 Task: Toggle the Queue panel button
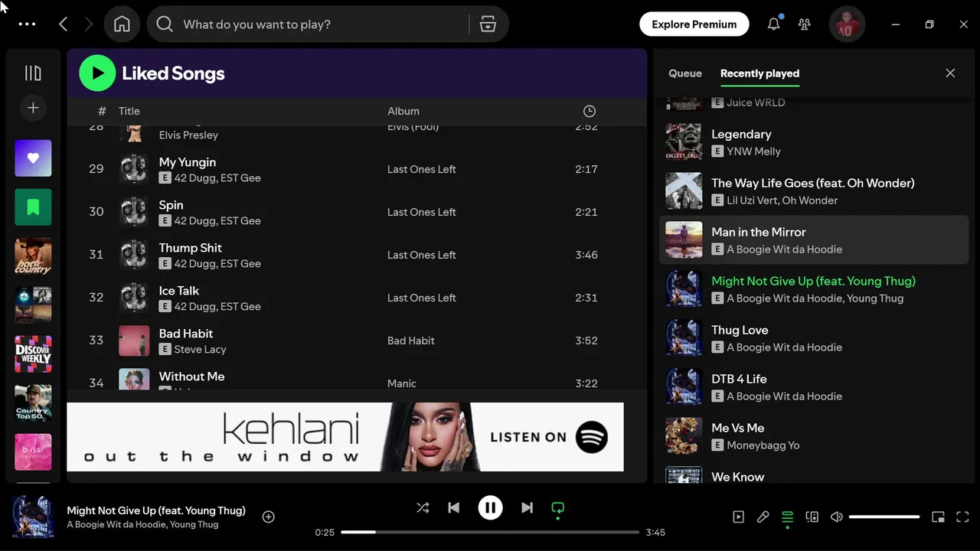point(787,518)
